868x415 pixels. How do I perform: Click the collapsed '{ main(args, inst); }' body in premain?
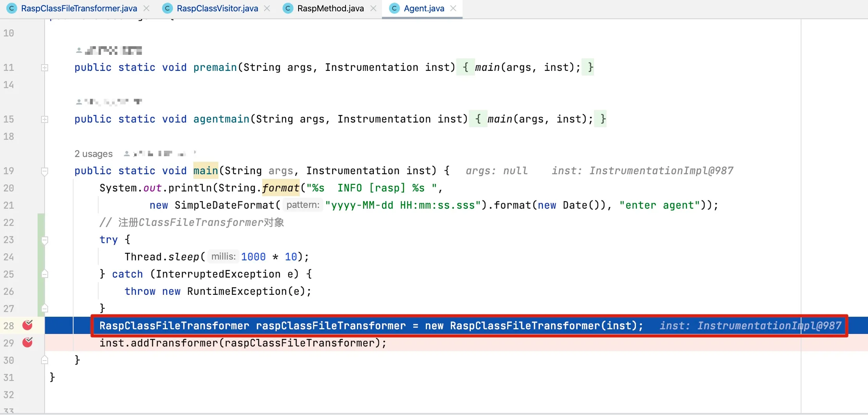pyautogui.click(x=525, y=67)
